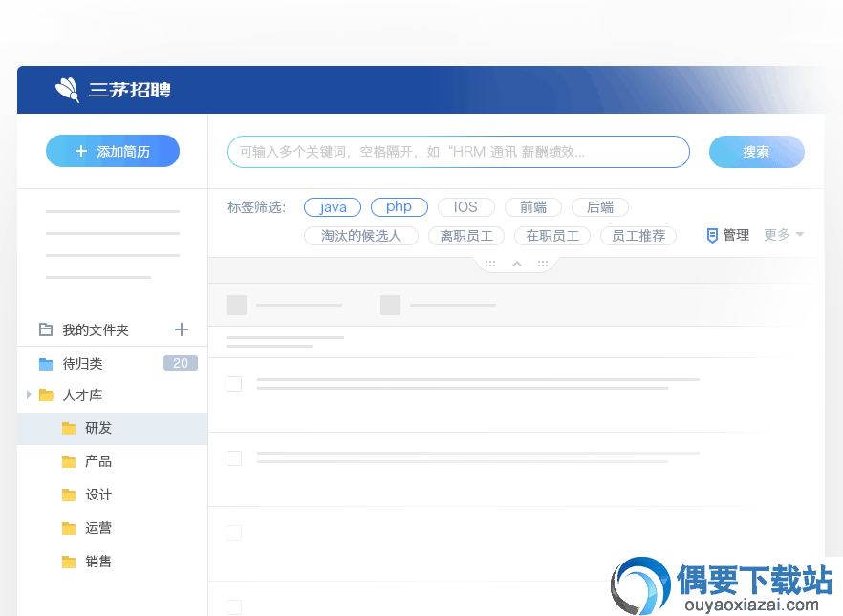Viewport: 843px width, 616px height.
Task: Click the 搜索 button
Action: (756, 152)
